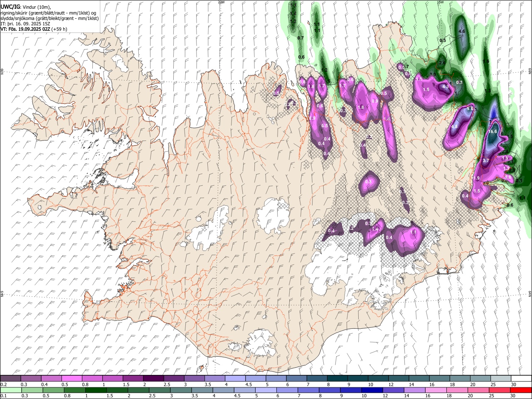Select the deep blue 10 swatch in rain scale
Screen dimensions: 532x399
[x=372, y=390]
